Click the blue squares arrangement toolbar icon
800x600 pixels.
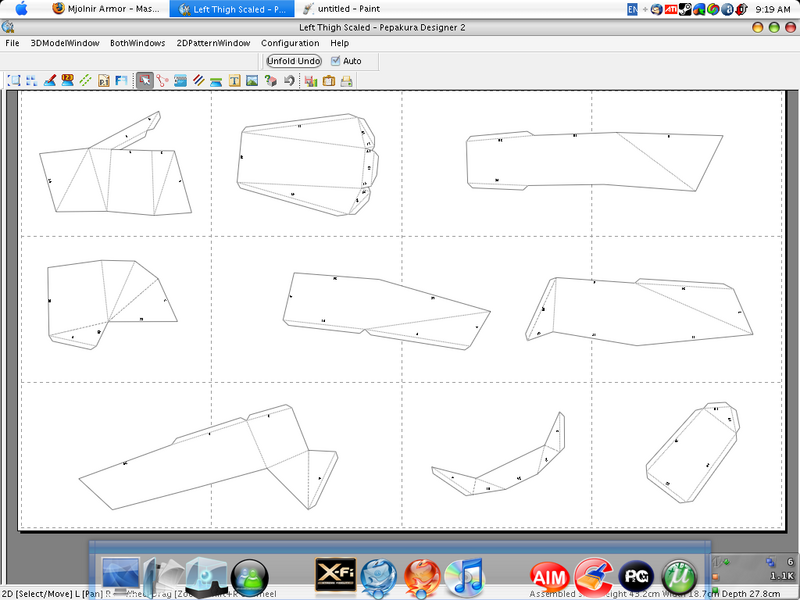[x=32, y=80]
